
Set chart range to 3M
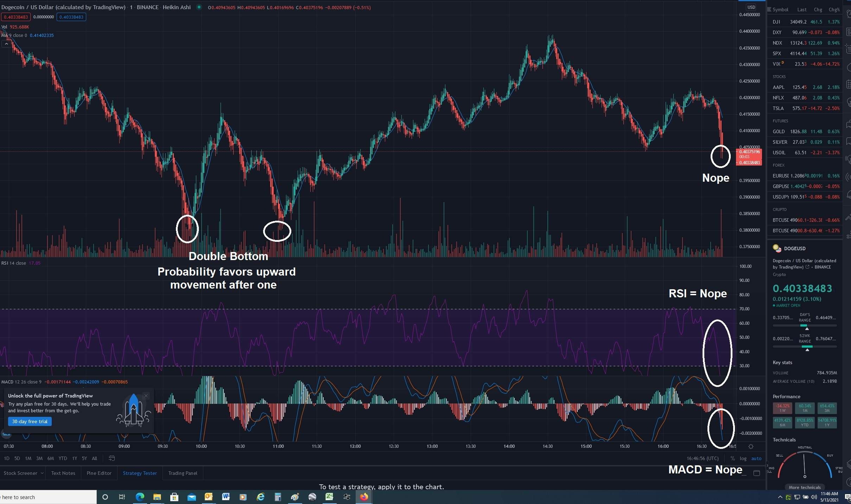[39, 458]
